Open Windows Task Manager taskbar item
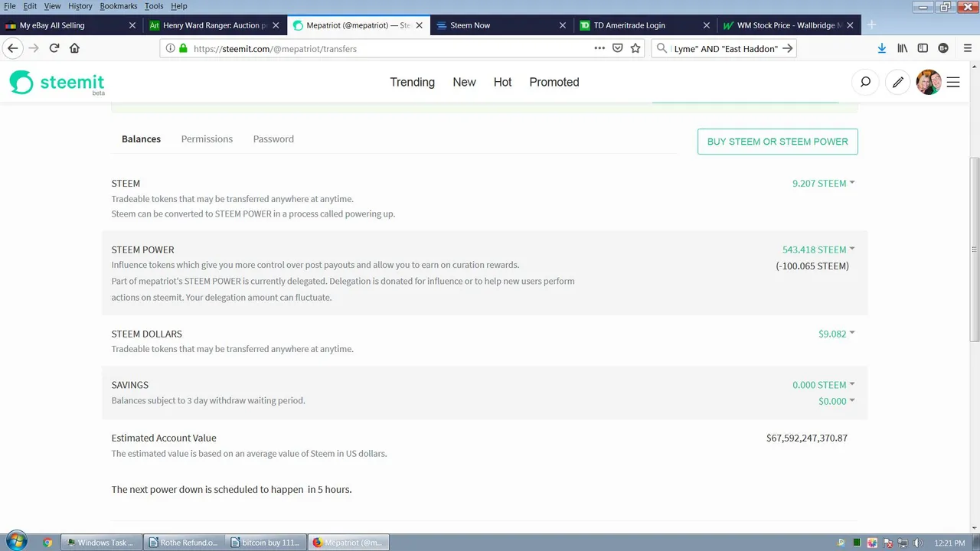 coord(100,543)
